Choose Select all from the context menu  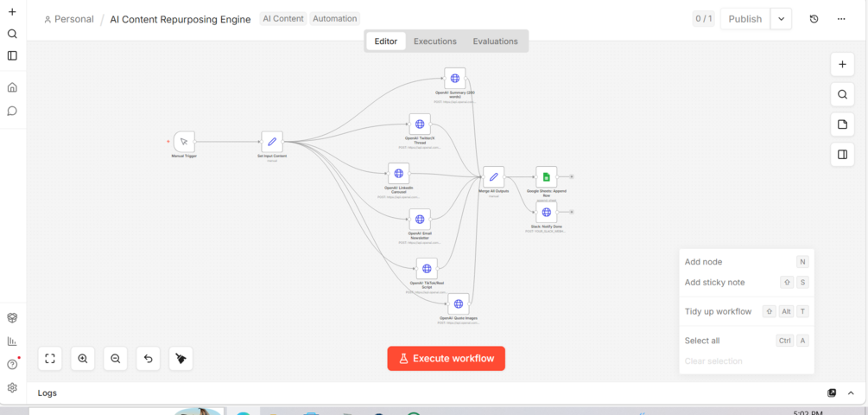(x=746, y=341)
